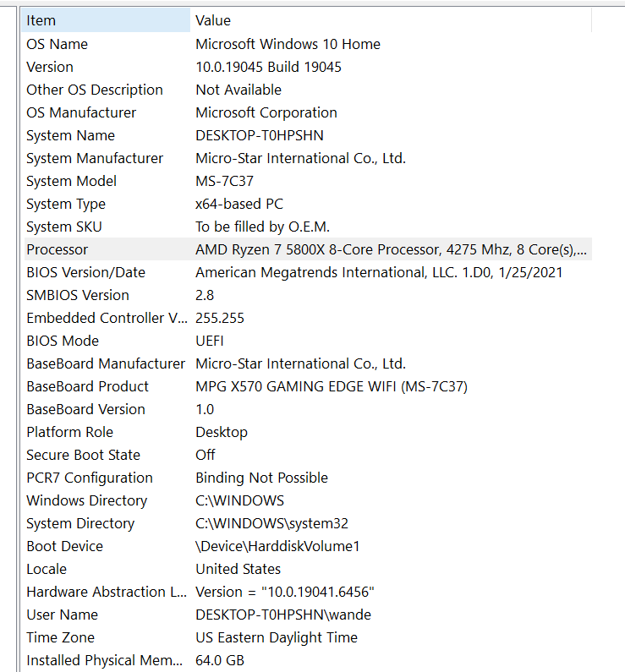Click the System Manufacturer Micro-Star value
This screenshot has height=672, width=625.
click(300, 158)
